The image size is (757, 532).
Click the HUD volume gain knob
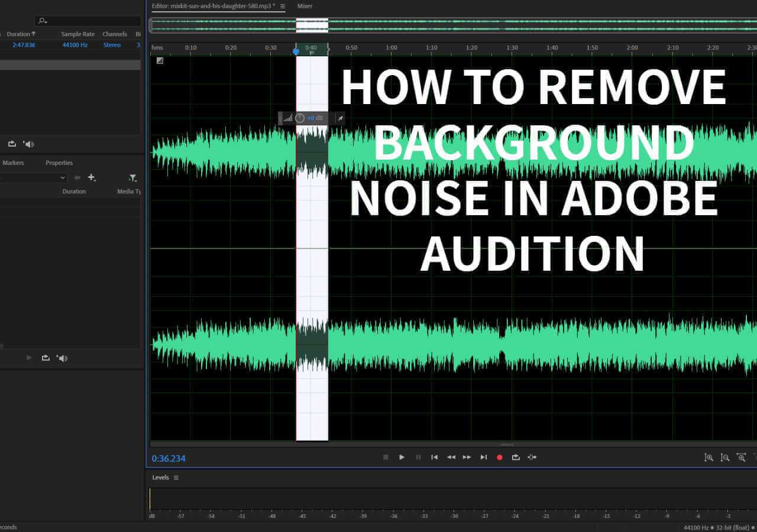point(300,118)
